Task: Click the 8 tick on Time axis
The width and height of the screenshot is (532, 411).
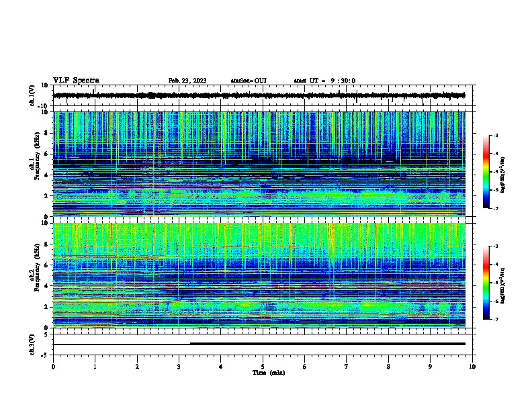Action: (x=388, y=367)
